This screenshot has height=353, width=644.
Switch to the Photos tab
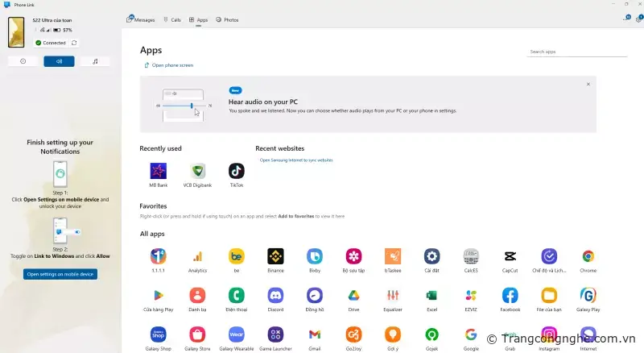[227, 19]
